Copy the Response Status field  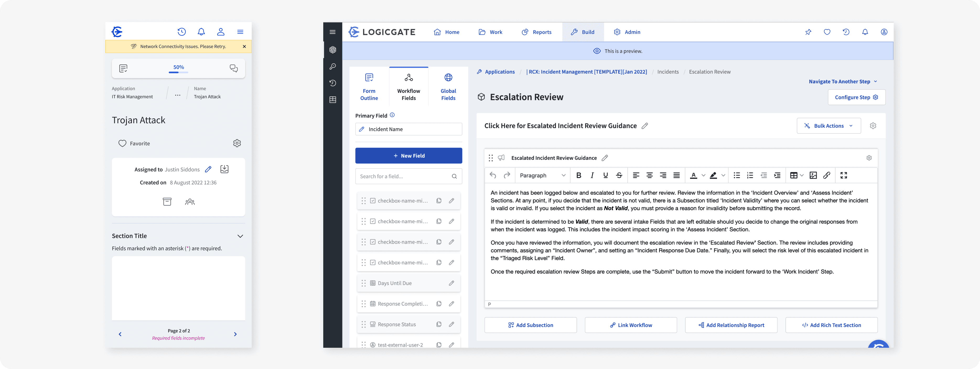tap(439, 324)
